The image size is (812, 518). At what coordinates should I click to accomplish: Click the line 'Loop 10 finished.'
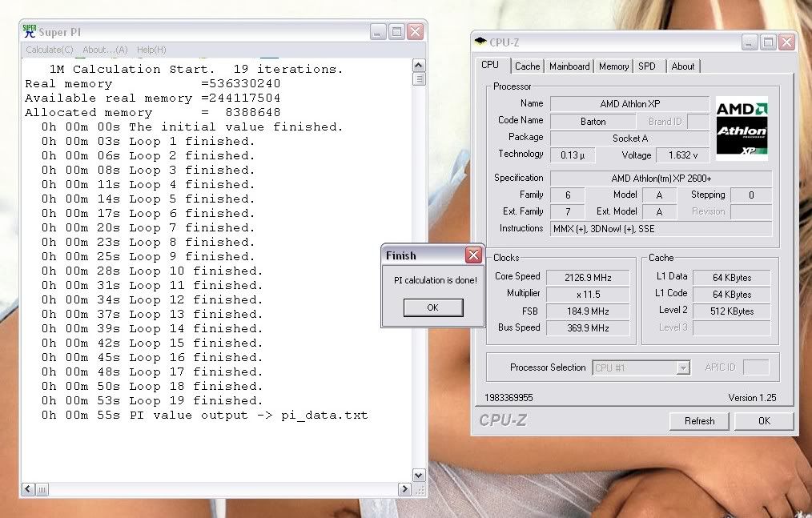(152, 271)
